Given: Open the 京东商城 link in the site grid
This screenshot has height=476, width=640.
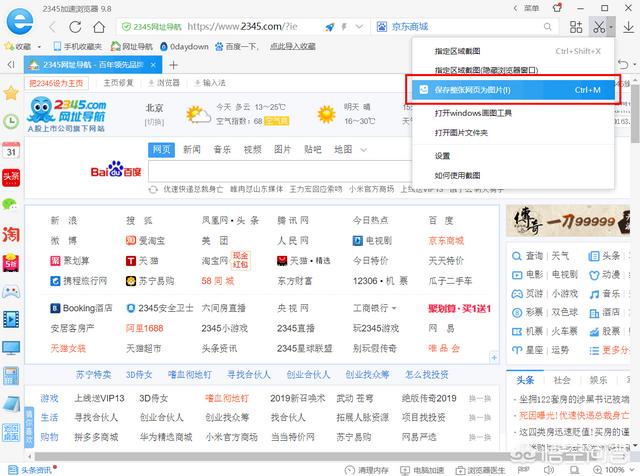Looking at the screenshot, I should click(446, 240).
